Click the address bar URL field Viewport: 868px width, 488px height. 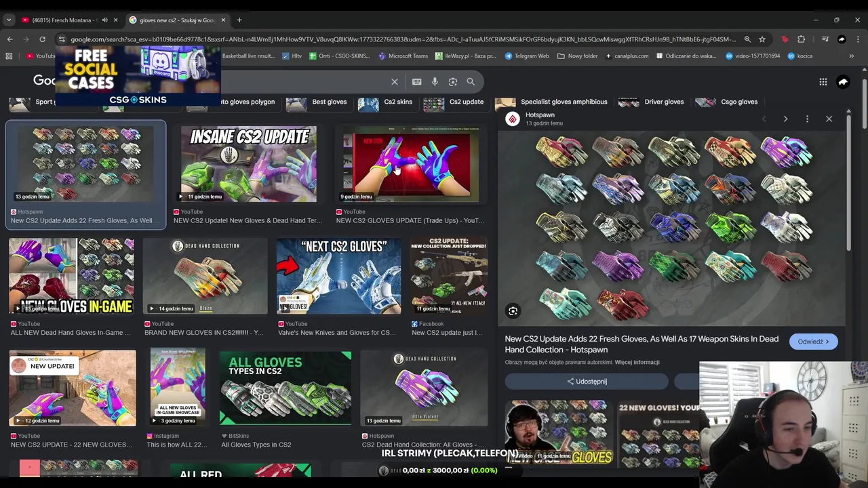pos(403,39)
